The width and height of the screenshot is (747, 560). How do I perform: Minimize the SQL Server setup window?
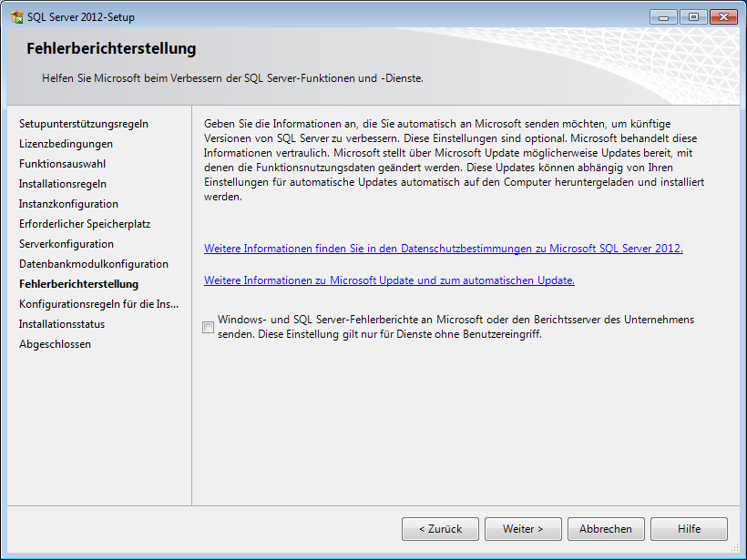tap(664, 17)
